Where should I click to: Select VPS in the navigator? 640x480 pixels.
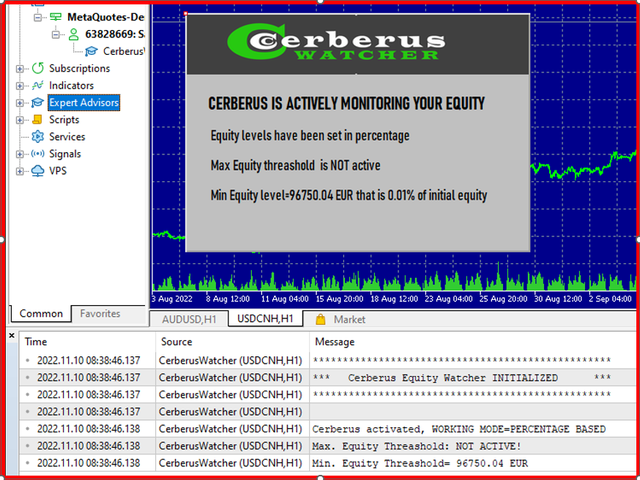pos(58,171)
